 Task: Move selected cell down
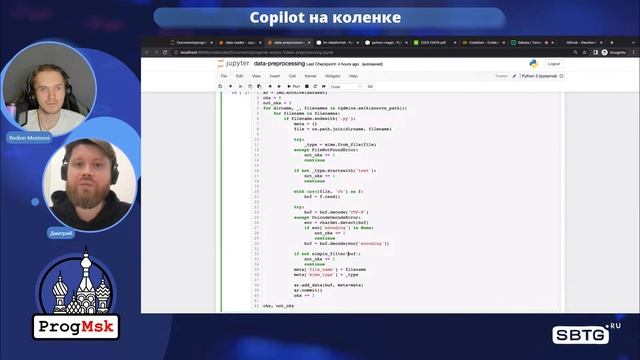click(x=279, y=87)
